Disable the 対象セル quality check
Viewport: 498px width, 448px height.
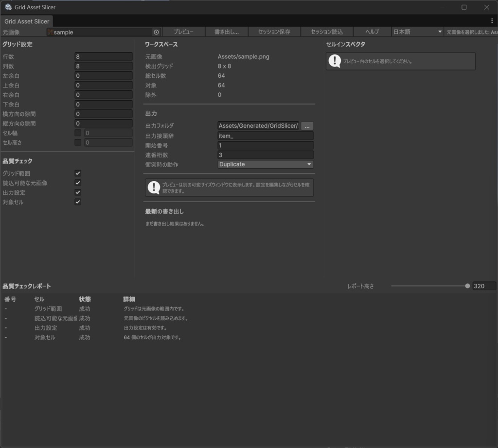pos(77,202)
